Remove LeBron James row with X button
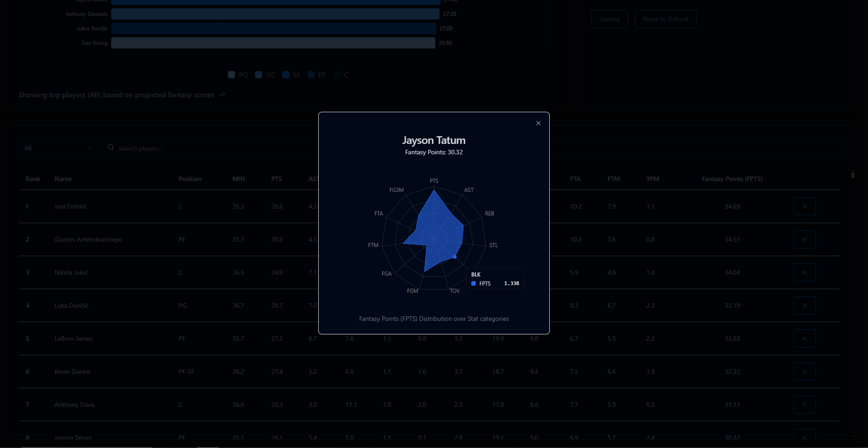The width and height of the screenshot is (868, 448). (804, 338)
